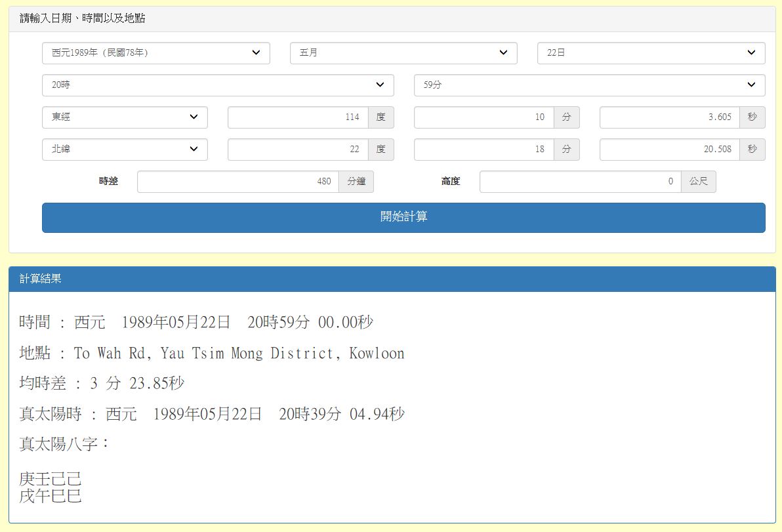
Task: Focus the latitude minutes field with 18
Action: pyautogui.click(x=484, y=150)
